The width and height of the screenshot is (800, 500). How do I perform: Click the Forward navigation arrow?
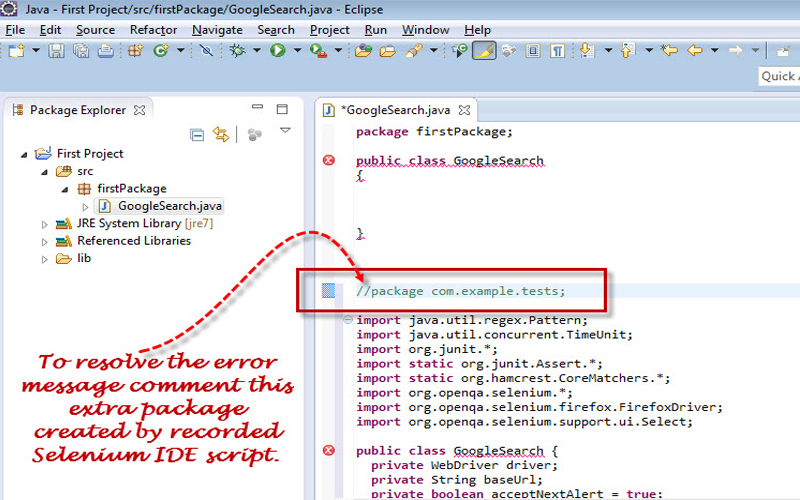[735, 50]
